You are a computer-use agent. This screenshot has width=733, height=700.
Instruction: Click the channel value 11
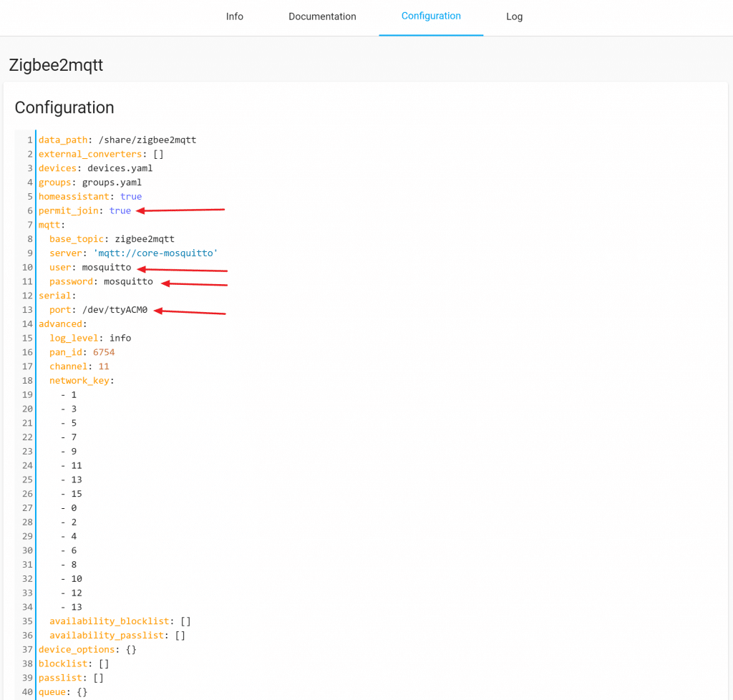coord(104,366)
